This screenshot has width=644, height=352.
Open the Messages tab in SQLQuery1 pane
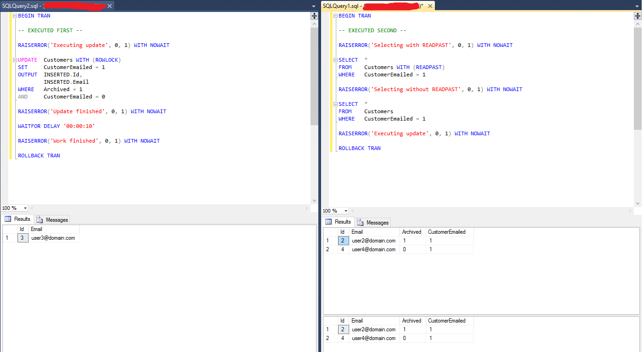click(x=373, y=223)
